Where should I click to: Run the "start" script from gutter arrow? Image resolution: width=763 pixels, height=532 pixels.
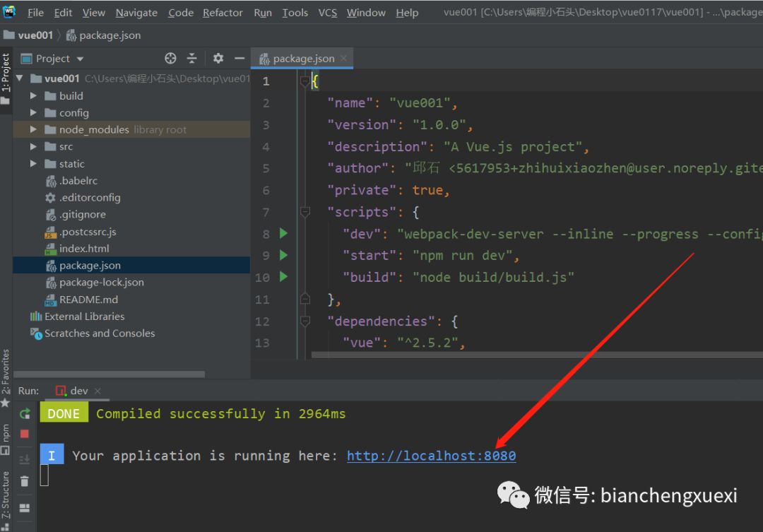click(x=284, y=255)
